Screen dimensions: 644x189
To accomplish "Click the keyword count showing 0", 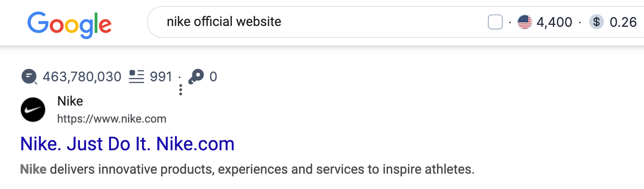I will pos(213,77).
